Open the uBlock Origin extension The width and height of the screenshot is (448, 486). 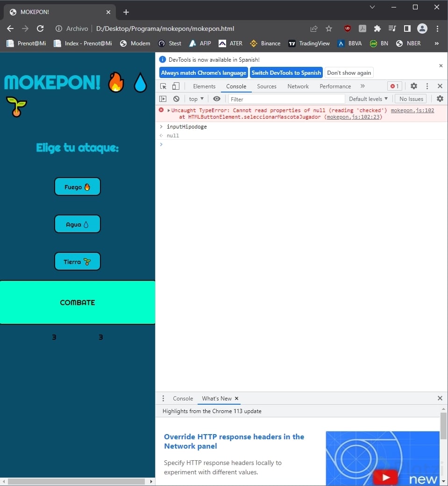click(347, 29)
